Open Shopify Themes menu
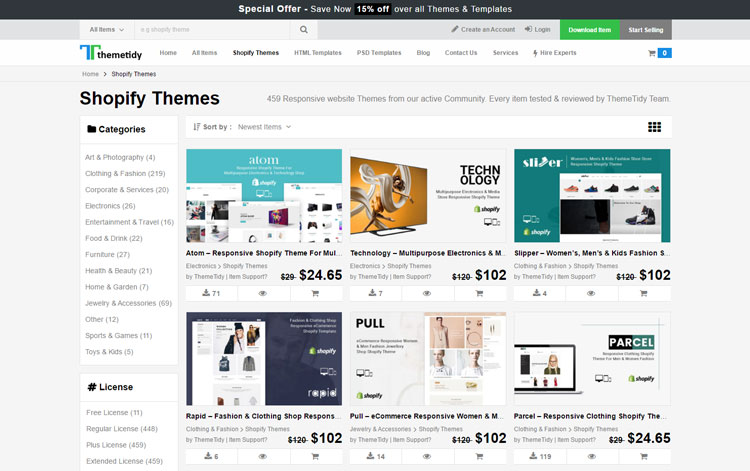 pos(255,53)
